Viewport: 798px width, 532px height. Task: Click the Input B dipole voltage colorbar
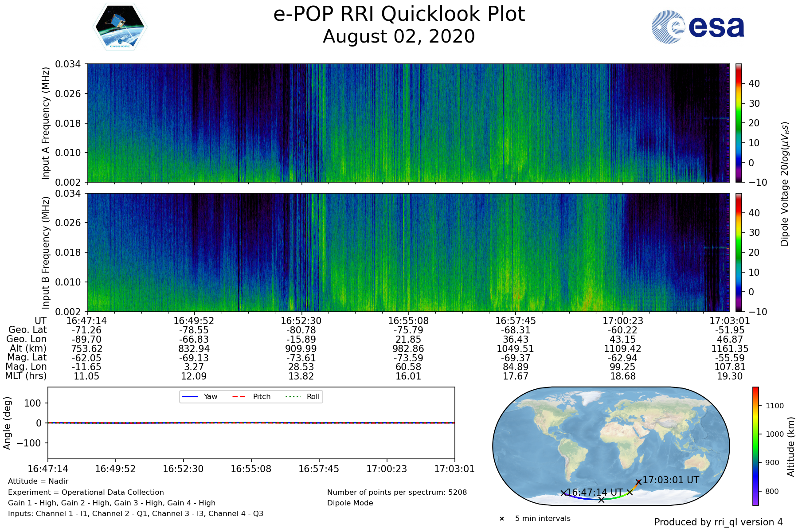(x=739, y=252)
